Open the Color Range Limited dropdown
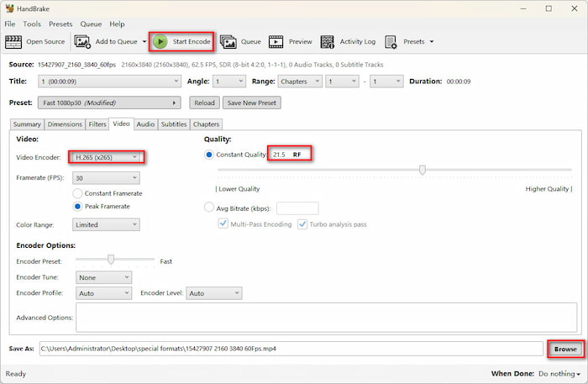 [106, 224]
